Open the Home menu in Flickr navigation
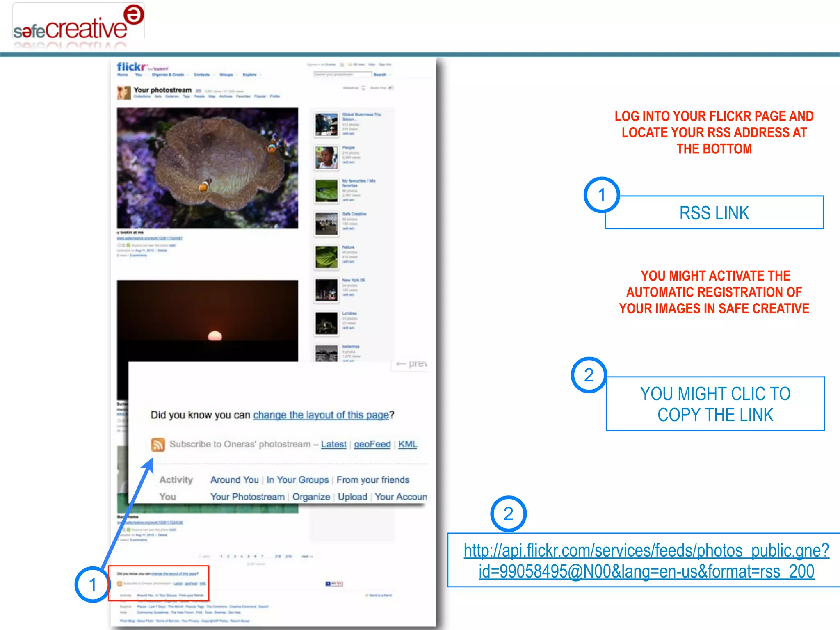The height and width of the screenshot is (630, 840). click(123, 75)
